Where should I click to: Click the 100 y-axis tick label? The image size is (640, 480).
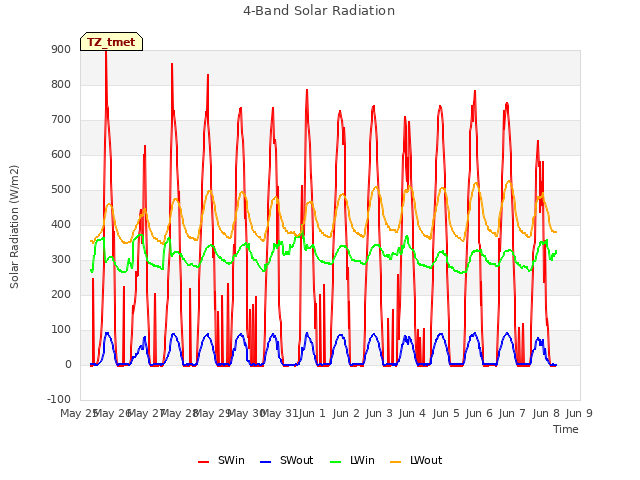pyautogui.click(x=61, y=330)
